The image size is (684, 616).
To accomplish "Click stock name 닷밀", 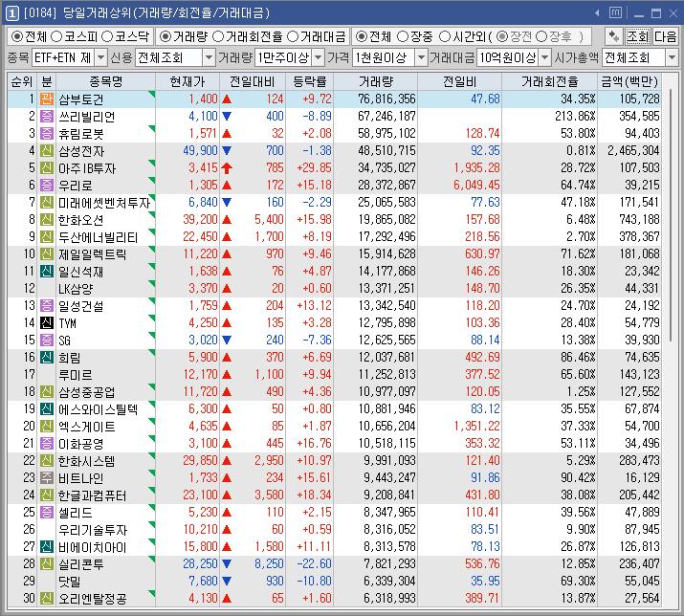I will coord(70,582).
